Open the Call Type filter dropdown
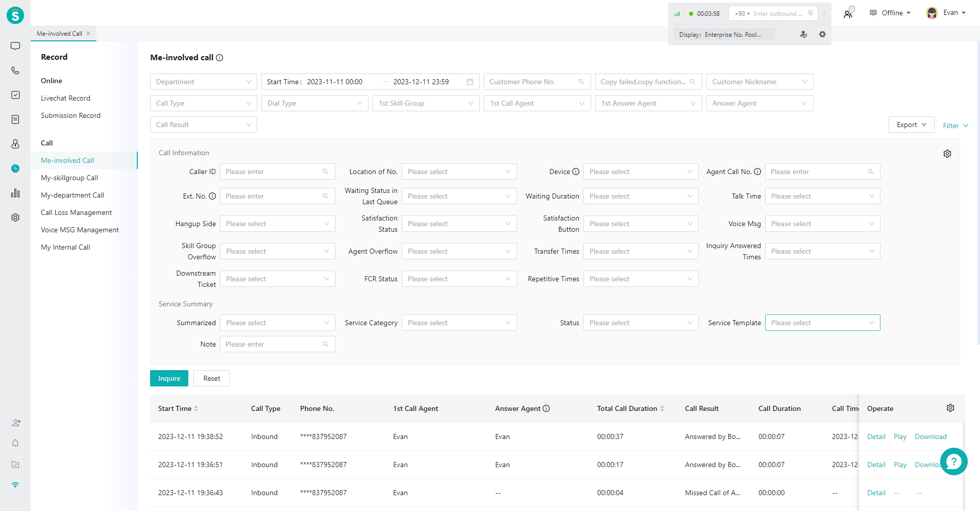980x511 pixels. point(204,103)
